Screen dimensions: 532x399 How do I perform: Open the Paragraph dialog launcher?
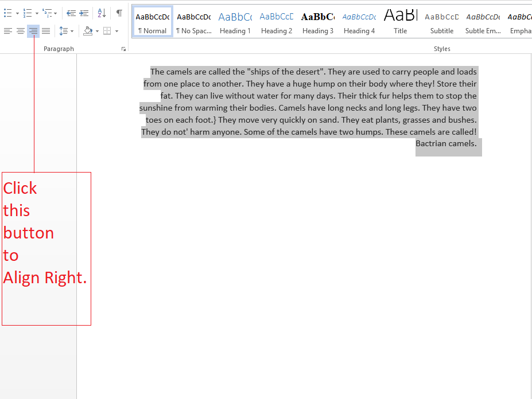(123, 49)
